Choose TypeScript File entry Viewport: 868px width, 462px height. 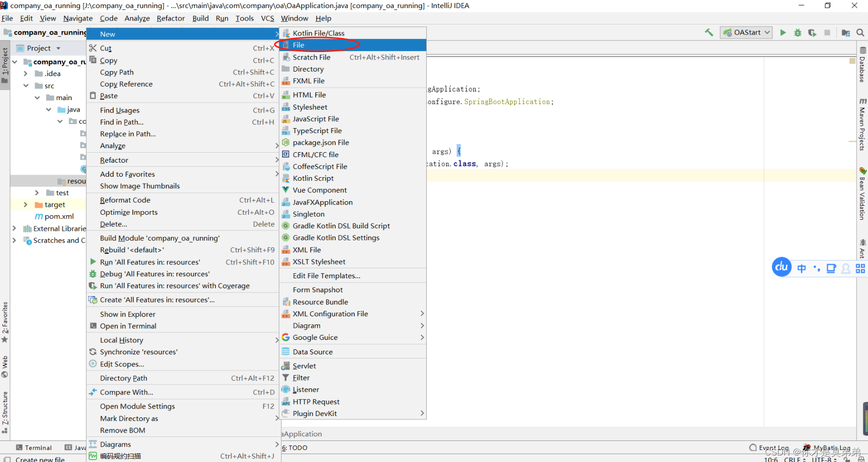[x=353, y=131]
